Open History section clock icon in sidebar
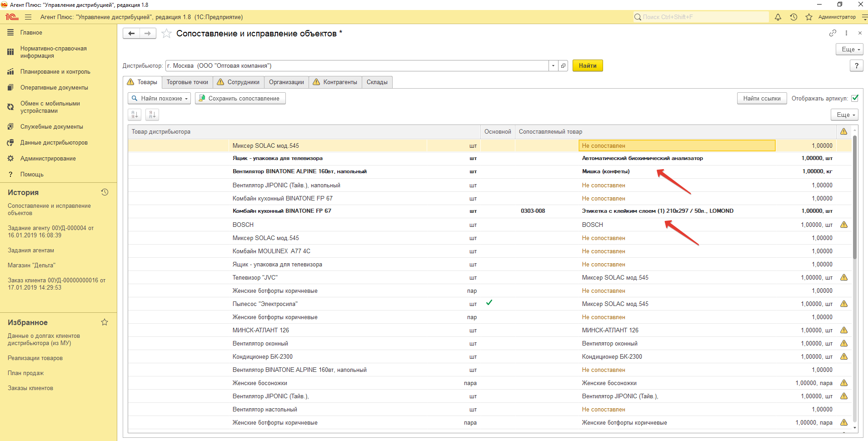The height and width of the screenshot is (441, 868). [x=105, y=192]
